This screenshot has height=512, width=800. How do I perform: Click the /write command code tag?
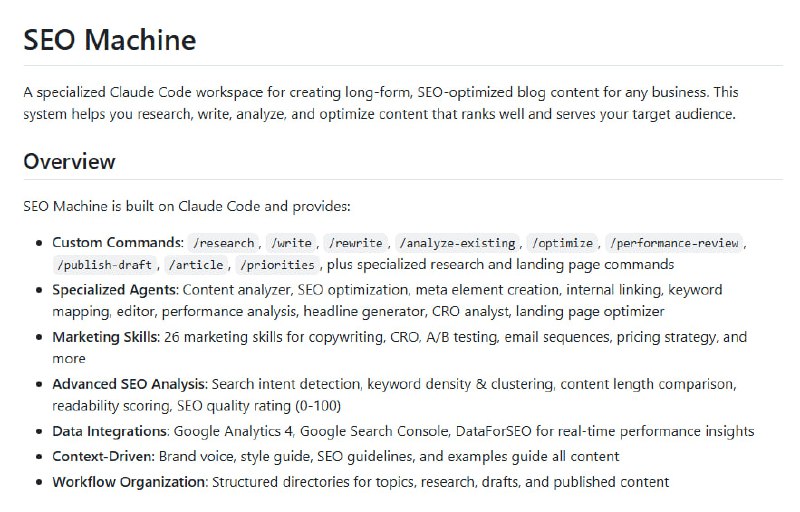(x=293, y=243)
